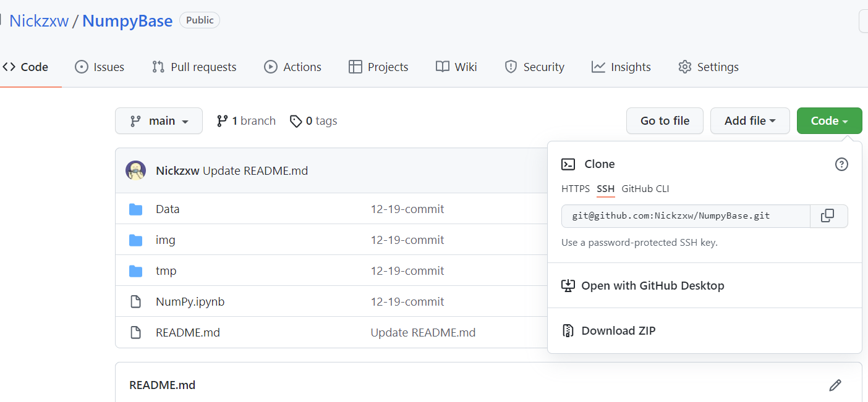
Task: Select the HTTPS clone option
Action: coord(576,189)
